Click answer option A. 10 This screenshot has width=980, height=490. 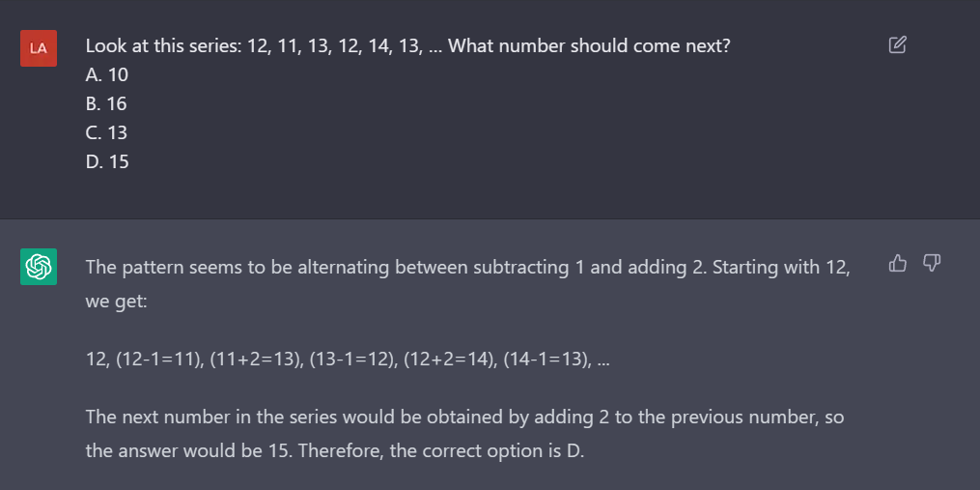click(x=107, y=74)
